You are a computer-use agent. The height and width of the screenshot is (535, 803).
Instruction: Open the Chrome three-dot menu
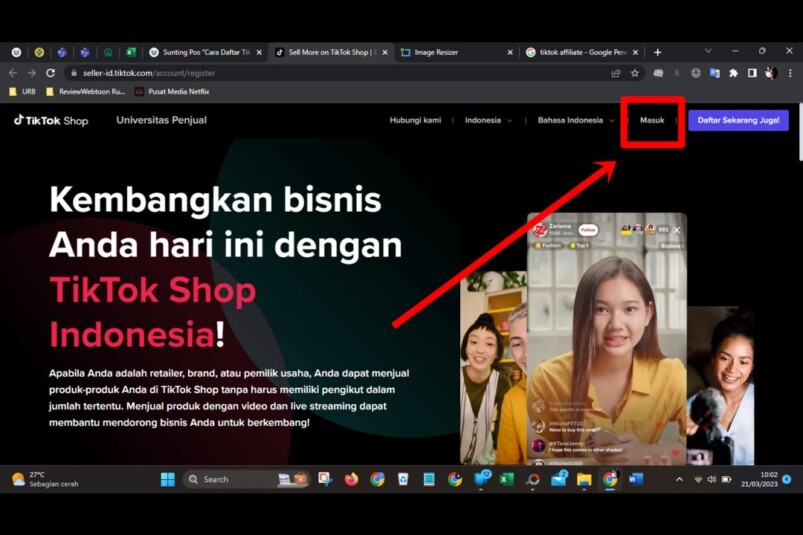790,73
